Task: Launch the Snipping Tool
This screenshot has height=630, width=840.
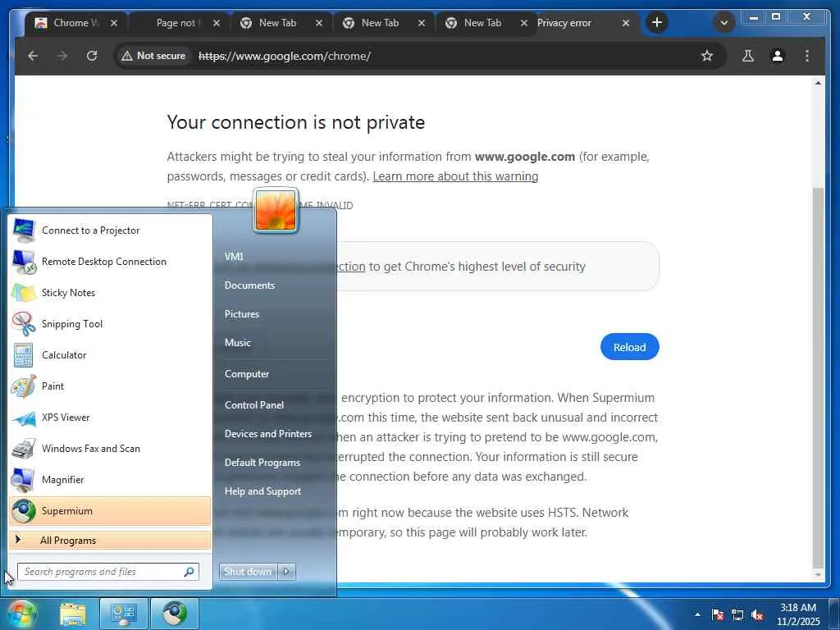Action: [111, 323]
